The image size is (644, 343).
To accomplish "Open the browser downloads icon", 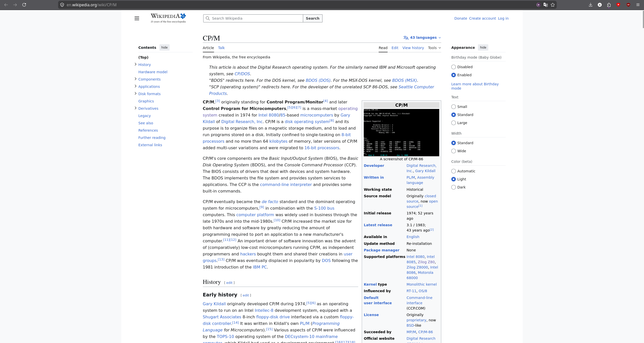I will click(590, 5).
